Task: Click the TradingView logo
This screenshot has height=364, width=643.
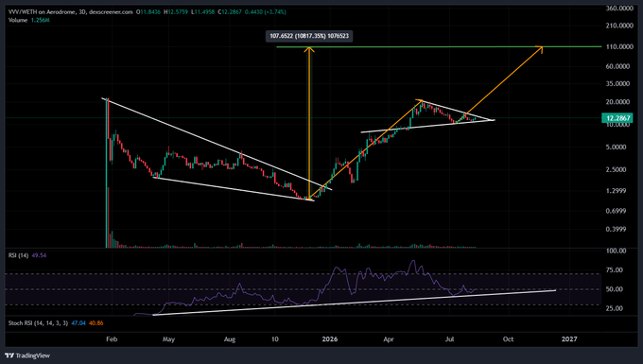Action: tap(27, 355)
